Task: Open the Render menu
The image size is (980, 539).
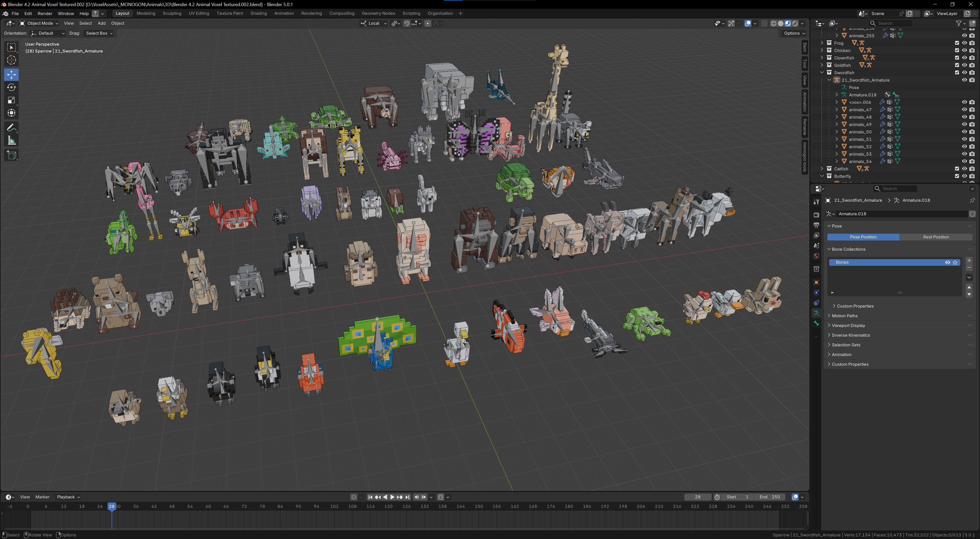Action: pos(44,13)
